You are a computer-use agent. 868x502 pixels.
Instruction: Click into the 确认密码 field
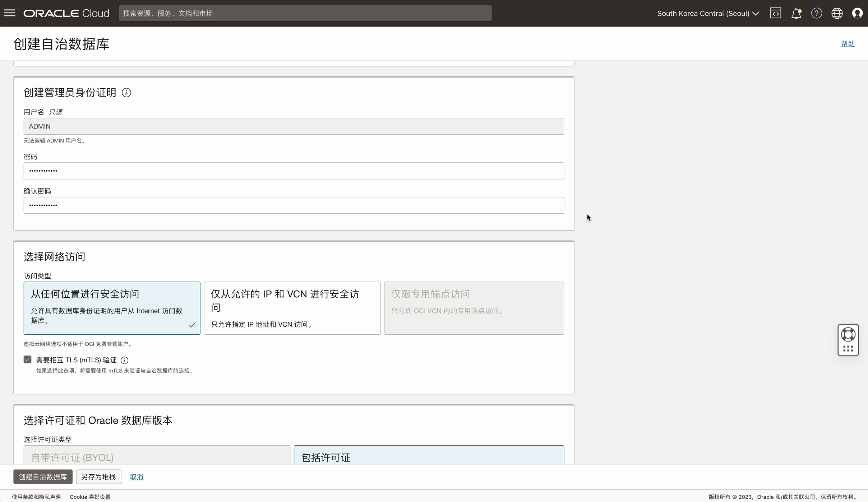pos(294,205)
